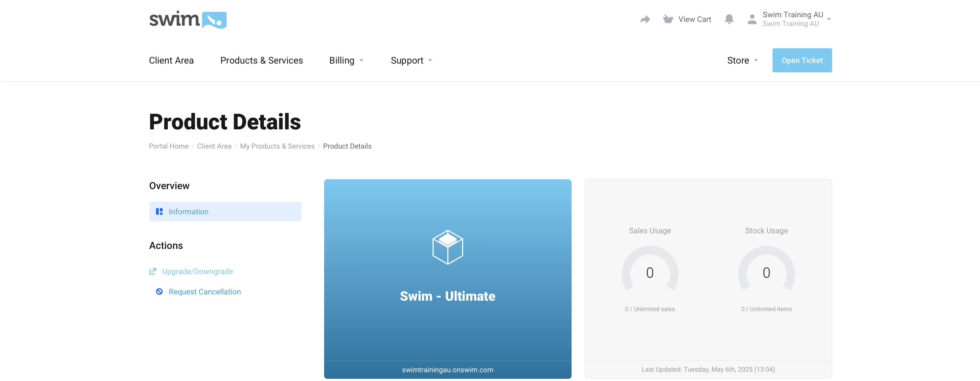Viewport: 980px width, 381px height.
Task: Click the Swim - Ultimate product title
Action: [x=447, y=296]
